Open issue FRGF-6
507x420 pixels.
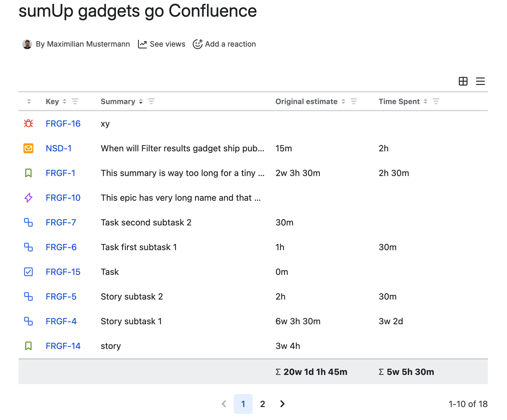click(x=61, y=247)
